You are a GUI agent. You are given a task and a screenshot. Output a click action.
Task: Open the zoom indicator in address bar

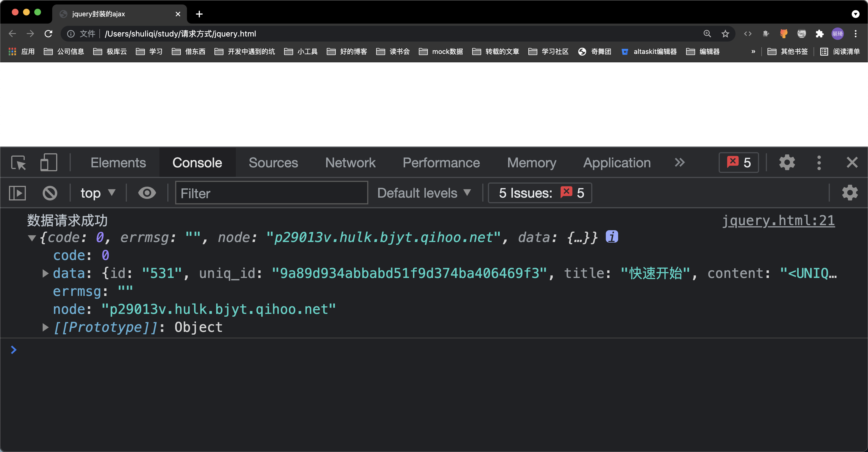(707, 34)
